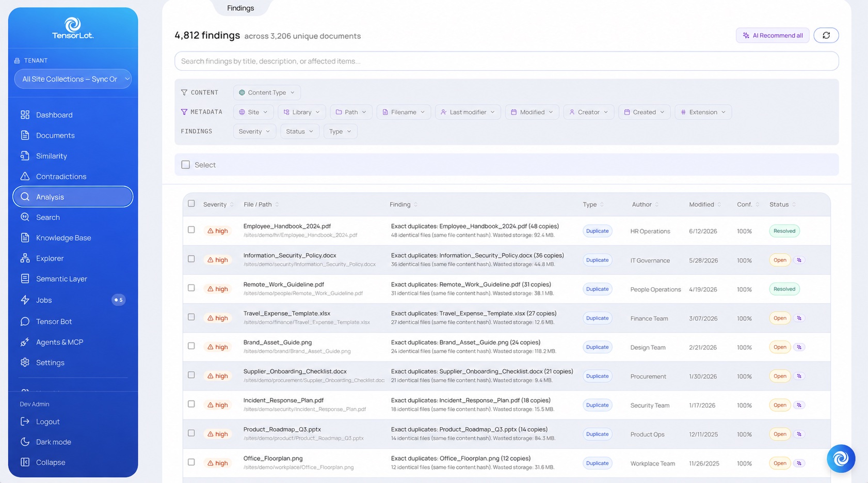Click the Similarity sidebar icon
The width and height of the screenshot is (868, 483).
tap(25, 155)
